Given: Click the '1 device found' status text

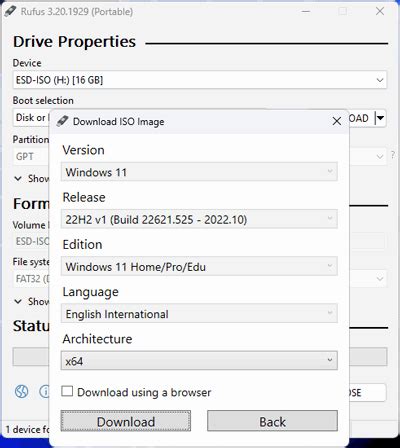Looking at the screenshot, I should [28, 429].
